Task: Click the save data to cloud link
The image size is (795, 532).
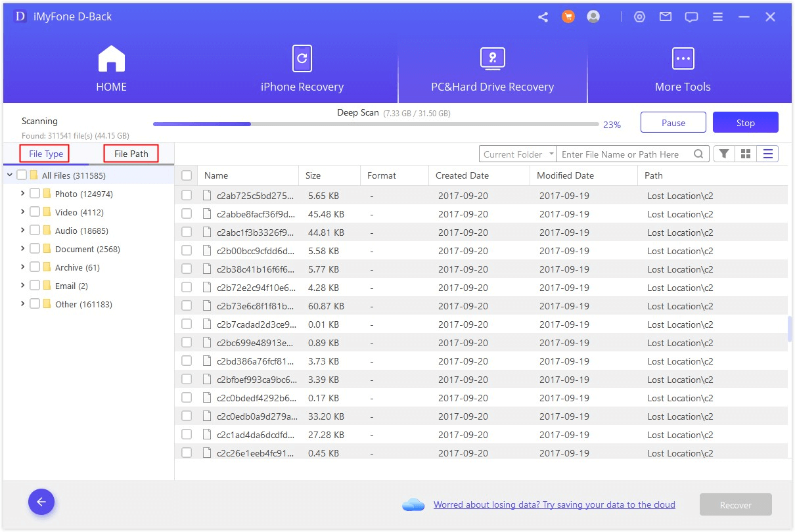Action: coord(554,504)
